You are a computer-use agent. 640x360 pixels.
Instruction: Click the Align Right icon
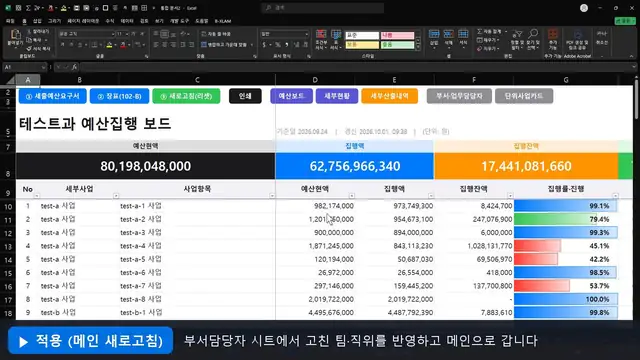pos(173,44)
